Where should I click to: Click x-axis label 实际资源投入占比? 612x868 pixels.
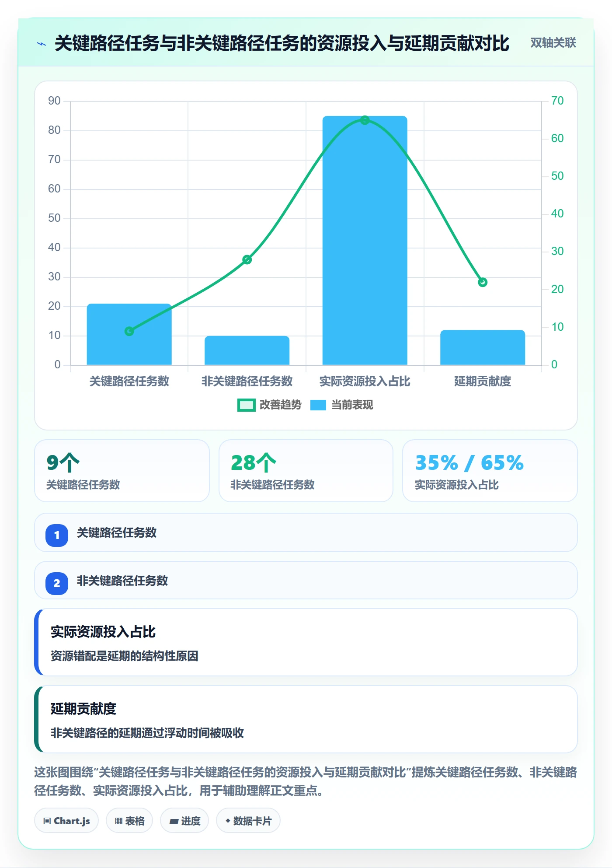[x=365, y=381]
